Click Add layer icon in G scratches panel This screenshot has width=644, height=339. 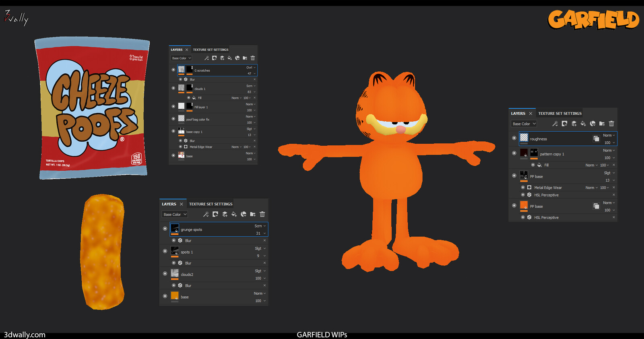coord(222,58)
